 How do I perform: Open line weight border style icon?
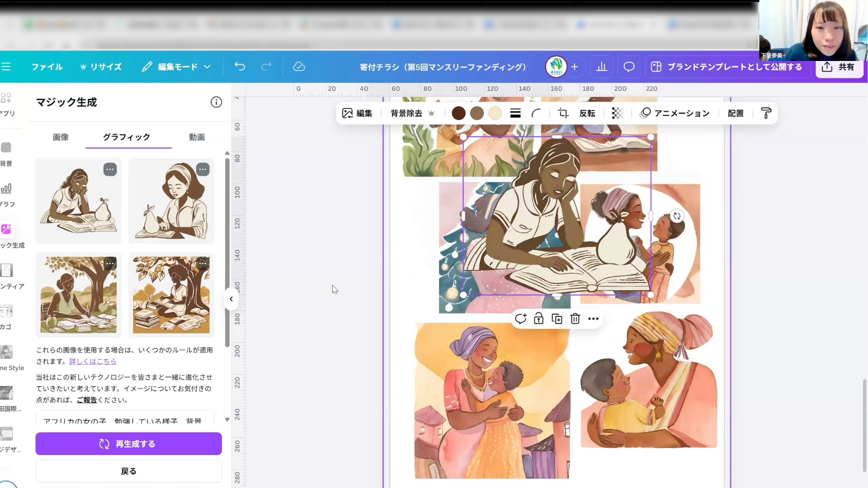pyautogui.click(x=515, y=113)
